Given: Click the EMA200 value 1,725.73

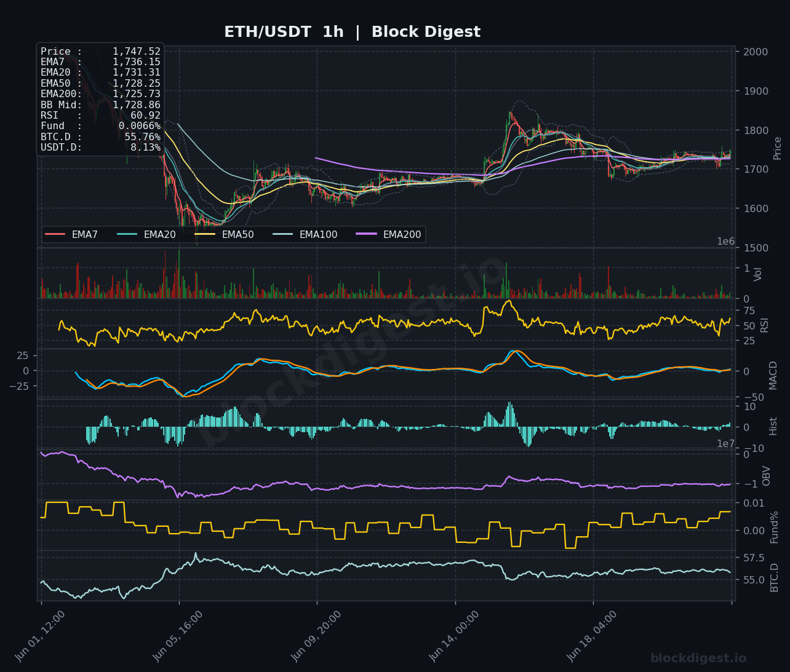Looking at the screenshot, I should [136, 94].
